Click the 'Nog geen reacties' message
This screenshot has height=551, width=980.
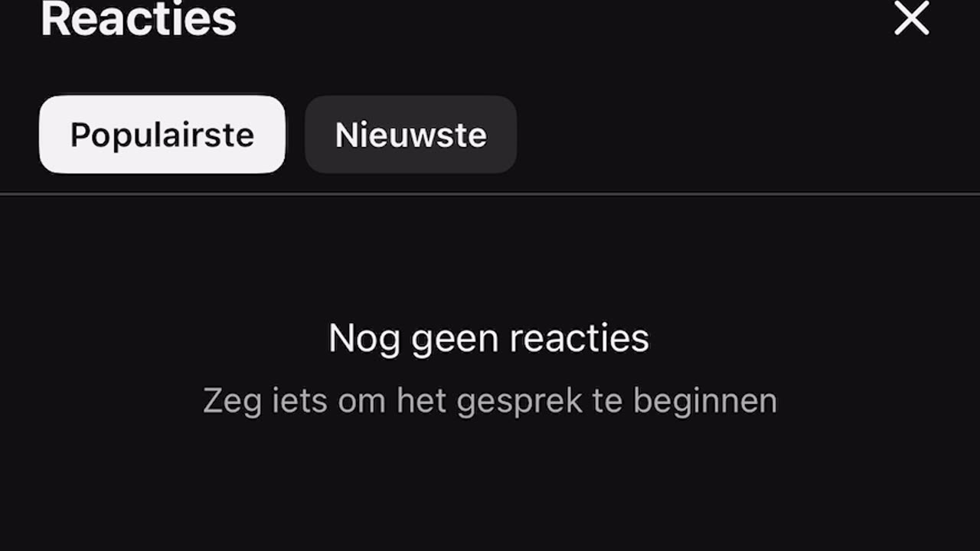pos(488,338)
